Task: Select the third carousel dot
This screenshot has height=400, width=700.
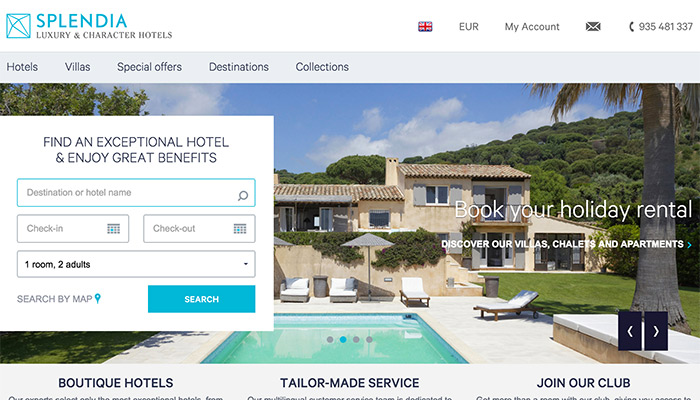Action: click(x=356, y=340)
